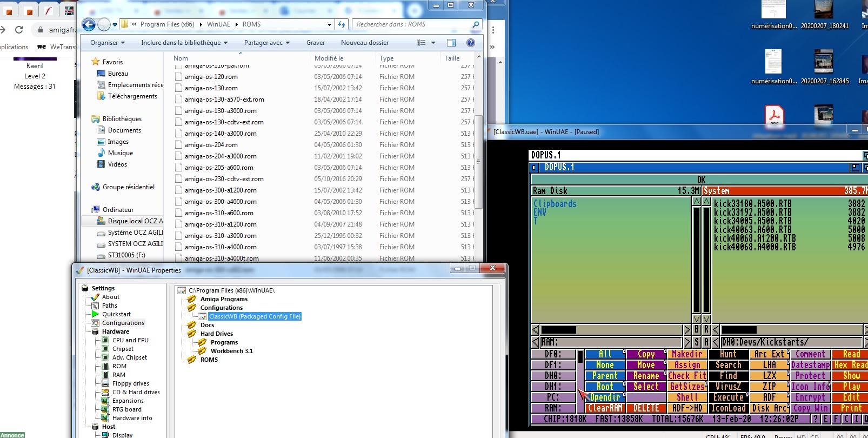868x438 pixels.
Task: Click the RAM: path field in DOpus
Action: [x=612, y=342]
